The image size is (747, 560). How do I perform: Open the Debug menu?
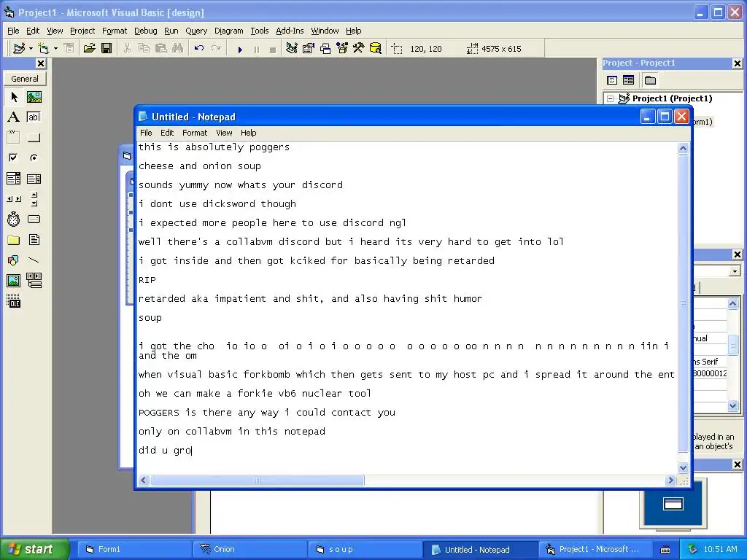tap(145, 31)
